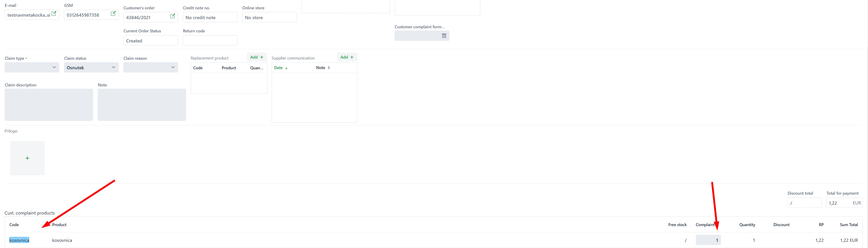The image size is (868, 248).
Task: Edit complaint quantity field for kosovnica
Action: tap(708, 240)
